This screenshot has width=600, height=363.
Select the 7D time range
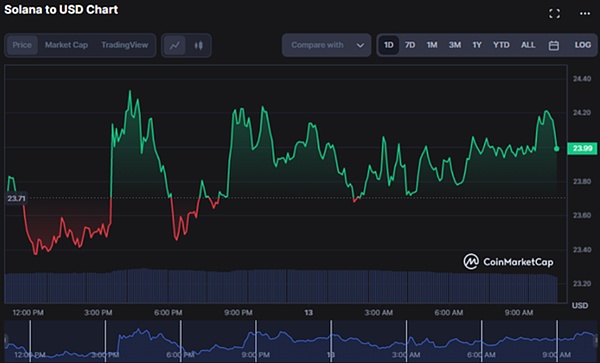point(410,45)
